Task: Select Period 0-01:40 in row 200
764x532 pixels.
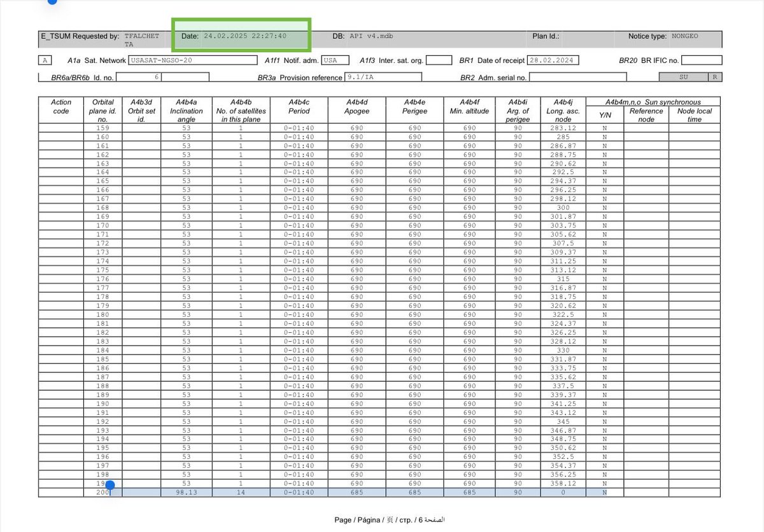Action: coord(299,493)
